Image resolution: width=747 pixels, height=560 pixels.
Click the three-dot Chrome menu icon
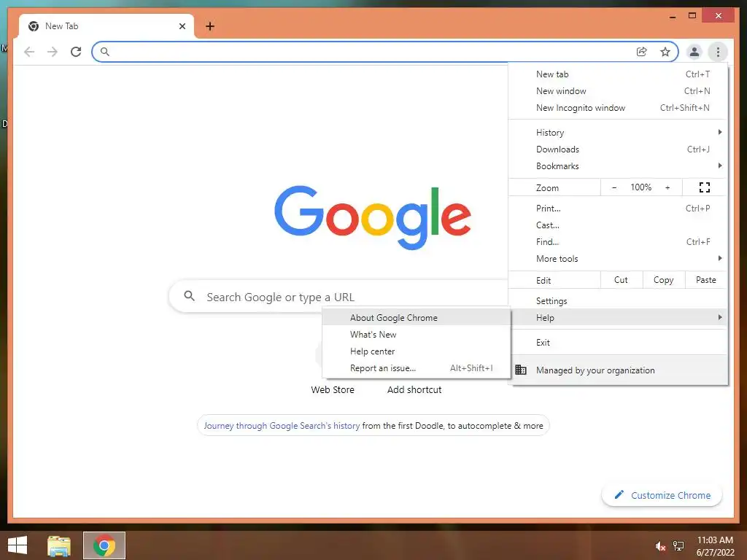click(718, 52)
